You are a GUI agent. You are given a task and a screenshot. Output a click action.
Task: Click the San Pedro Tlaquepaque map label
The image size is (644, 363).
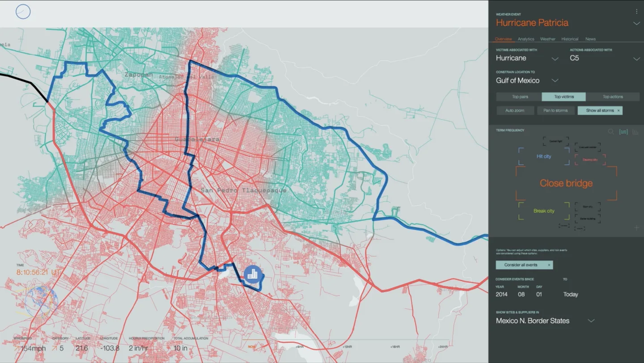(x=243, y=190)
